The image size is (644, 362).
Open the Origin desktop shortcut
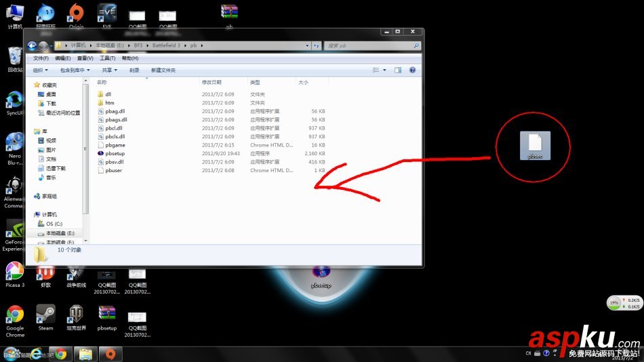(x=77, y=16)
